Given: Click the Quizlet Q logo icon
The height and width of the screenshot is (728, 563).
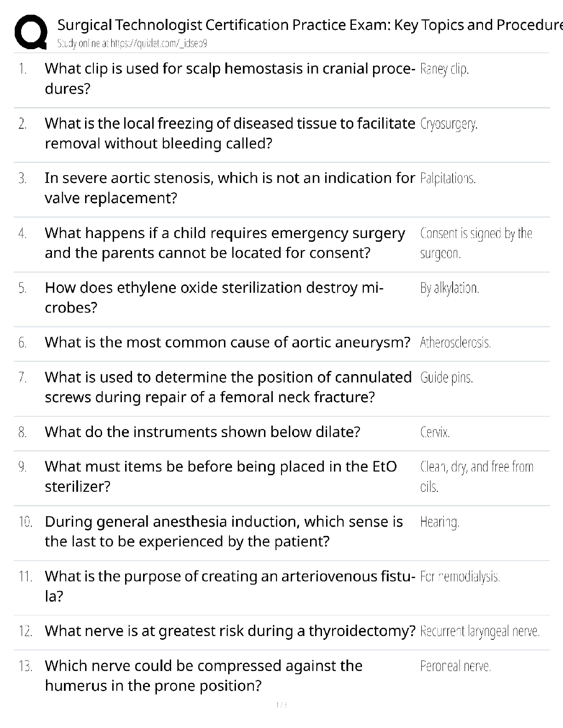Looking at the screenshot, I should 30,33.
